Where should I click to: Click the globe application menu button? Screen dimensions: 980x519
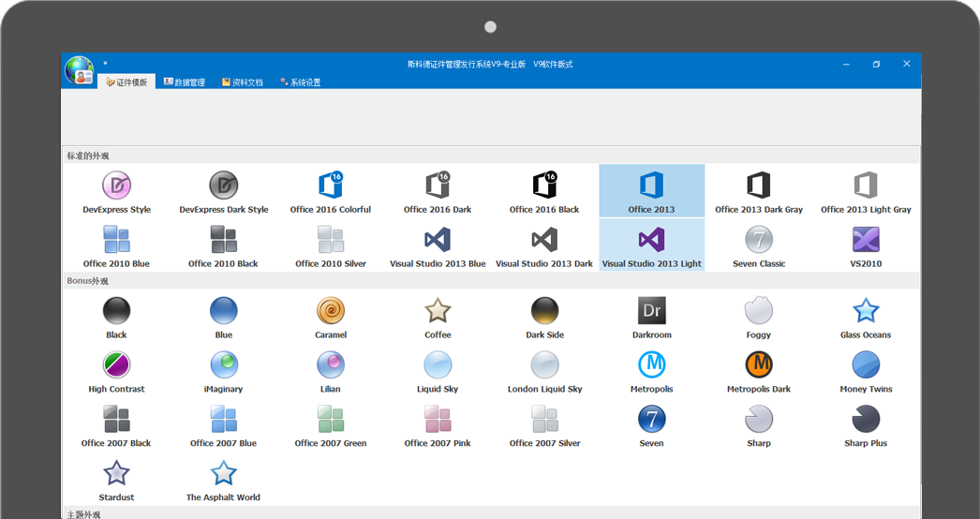coord(80,70)
